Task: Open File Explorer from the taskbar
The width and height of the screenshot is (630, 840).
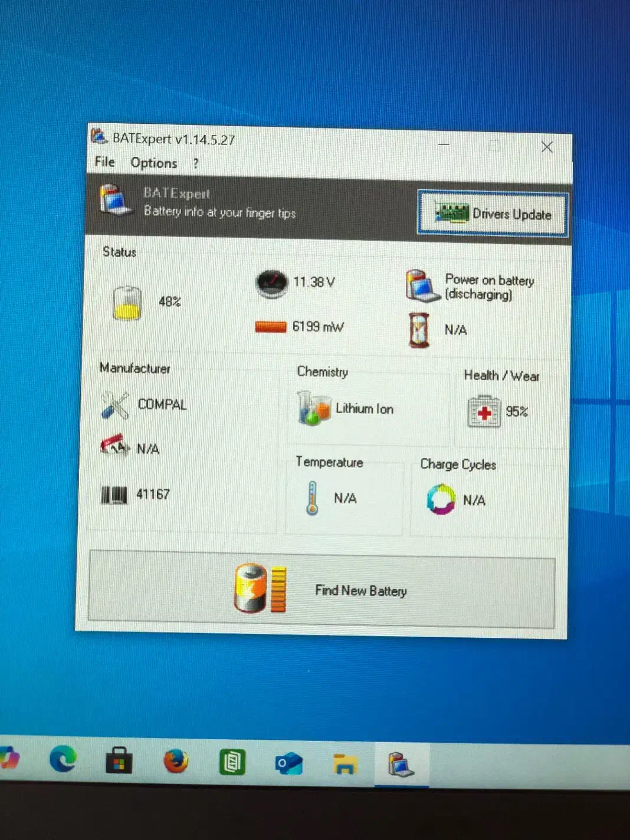Action: pos(345,764)
